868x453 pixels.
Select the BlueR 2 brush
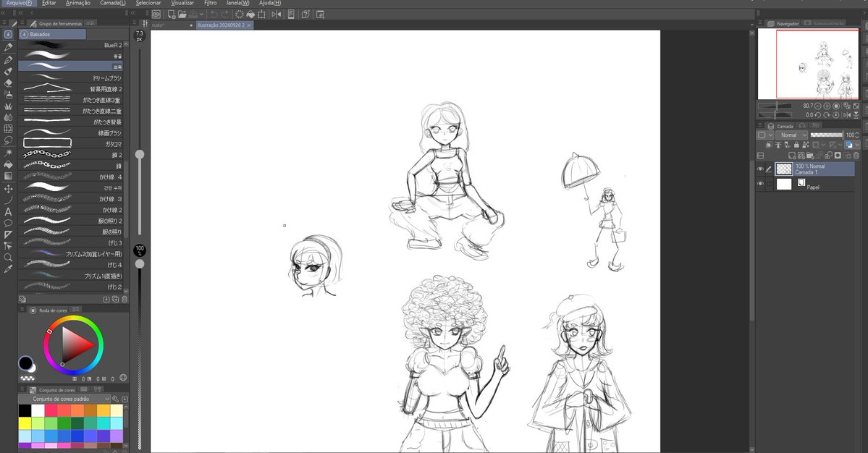click(x=71, y=46)
